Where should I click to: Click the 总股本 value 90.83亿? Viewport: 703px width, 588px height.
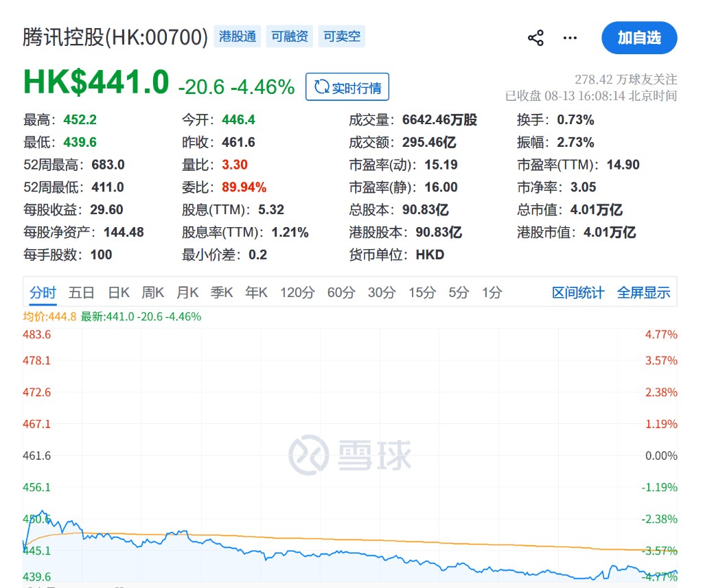point(426,209)
